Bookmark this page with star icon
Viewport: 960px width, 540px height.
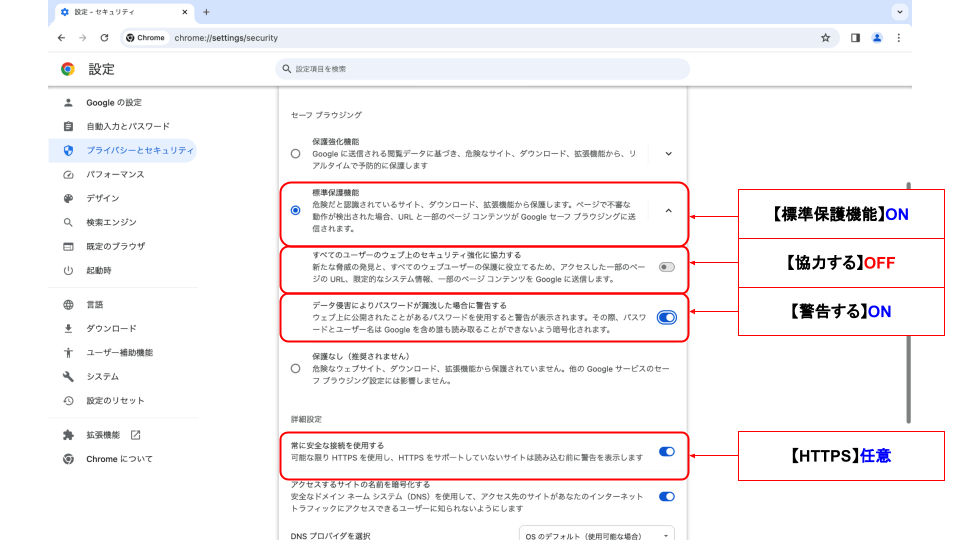(x=825, y=38)
